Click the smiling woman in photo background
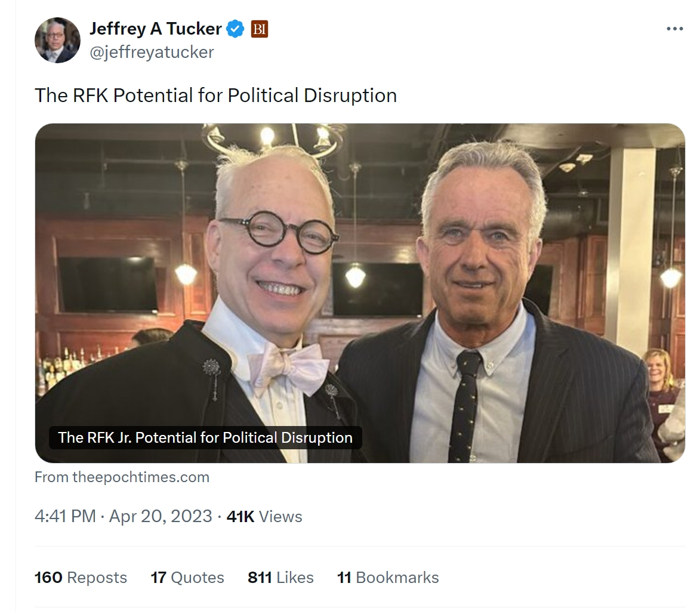 pos(658,370)
